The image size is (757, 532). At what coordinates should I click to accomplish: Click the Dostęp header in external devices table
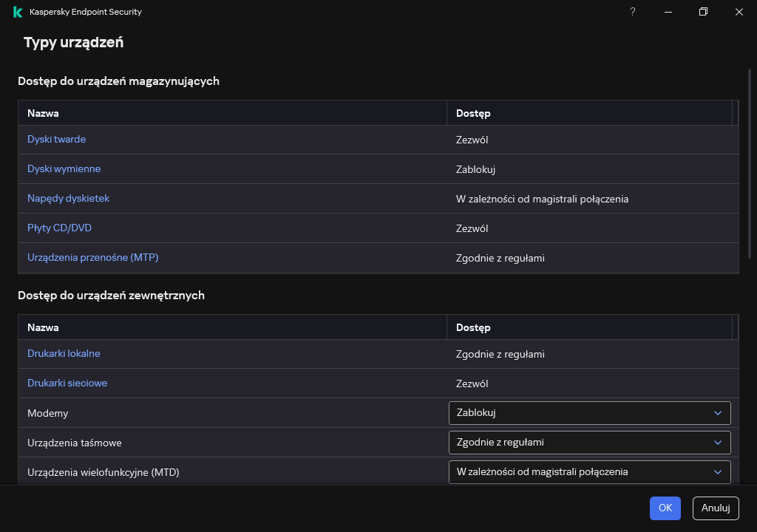[x=473, y=327]
